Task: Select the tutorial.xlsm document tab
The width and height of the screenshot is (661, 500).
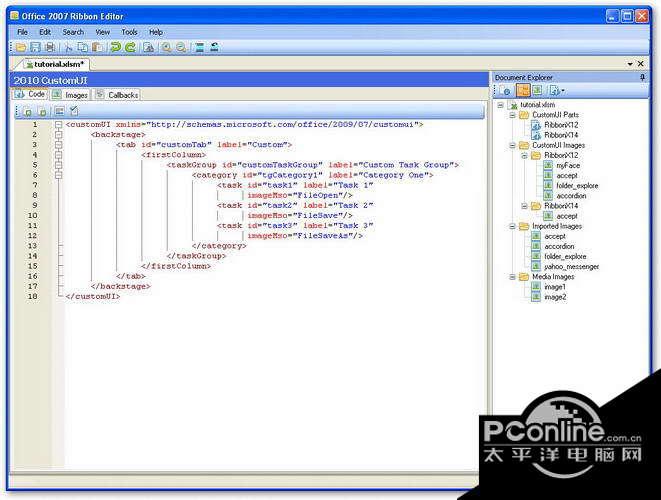Action: point(55,64)
